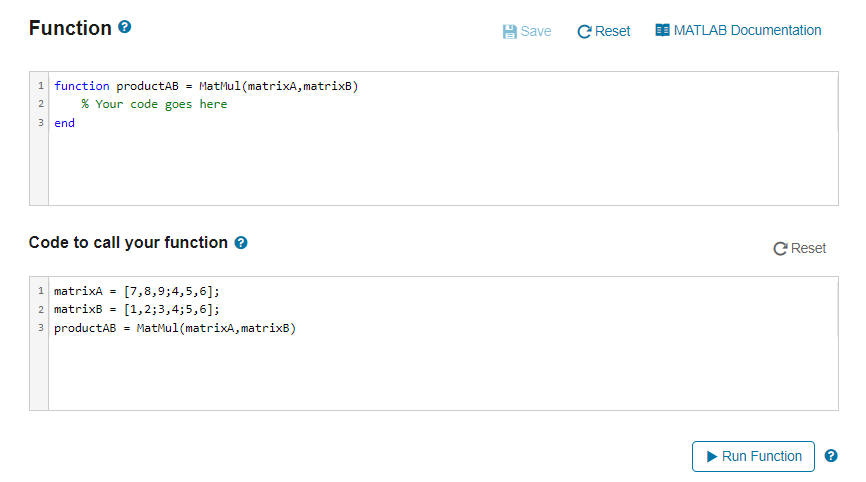Click the Save text label

(536, 31)
